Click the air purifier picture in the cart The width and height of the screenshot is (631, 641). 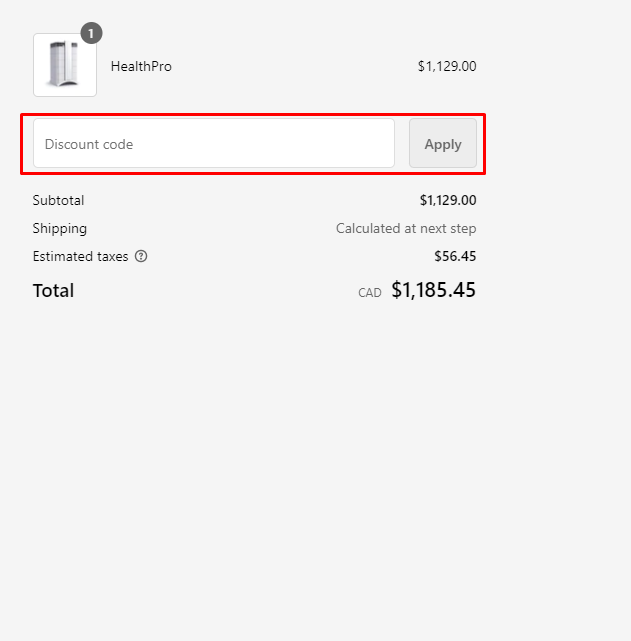65,66
